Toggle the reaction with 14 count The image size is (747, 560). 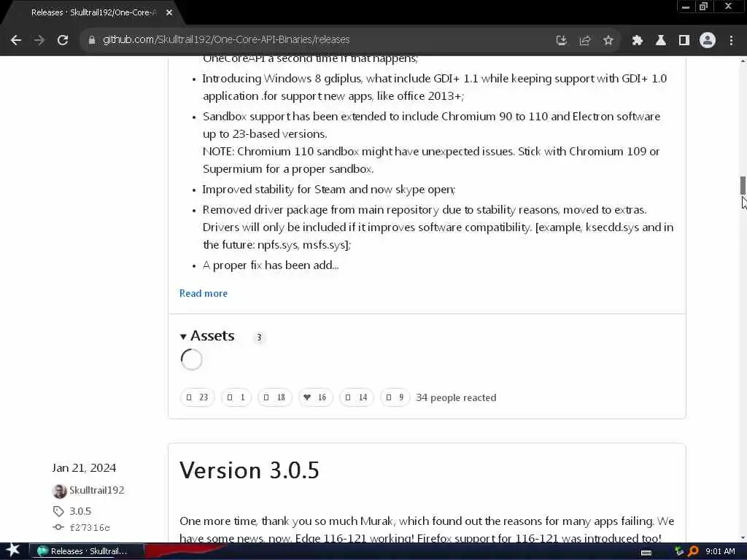[356, 397]
